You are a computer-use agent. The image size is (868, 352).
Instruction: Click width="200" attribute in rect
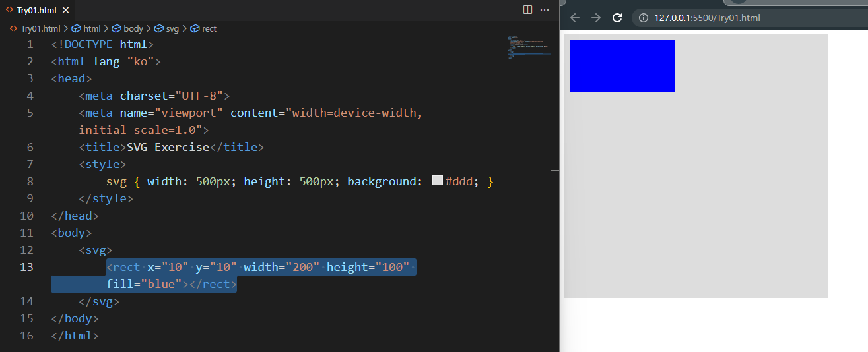[282, 267]
